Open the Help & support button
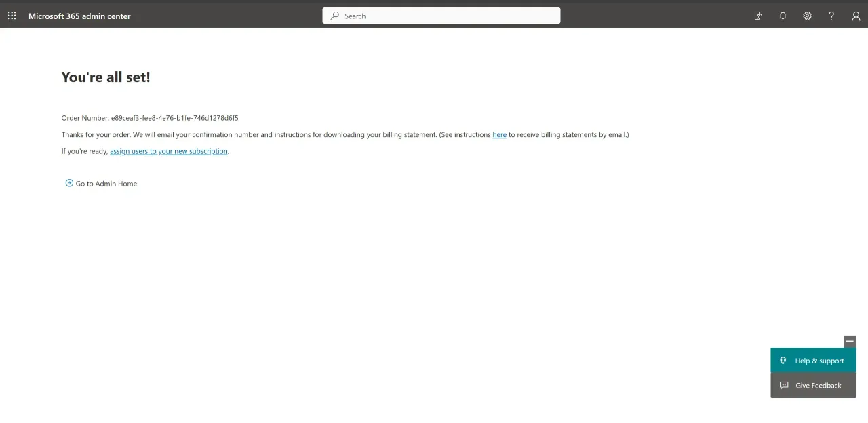Image resolution: width=868 pixels, height=423 pixels. (813, 361)
